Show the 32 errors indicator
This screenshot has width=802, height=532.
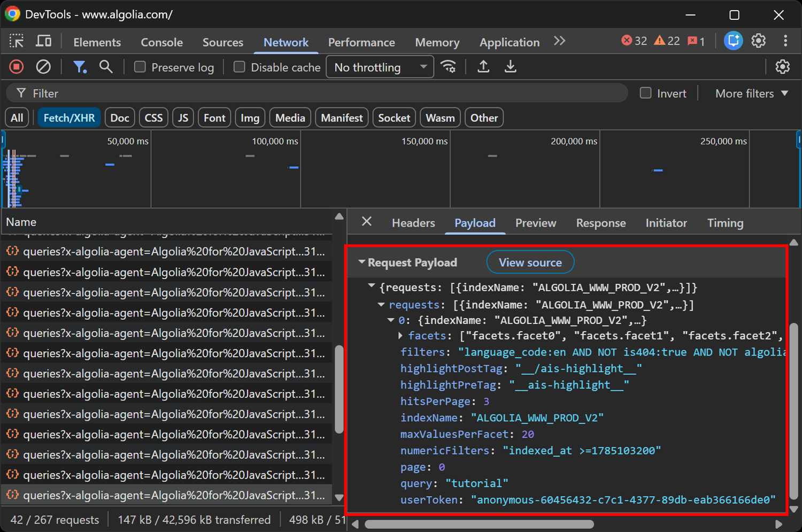coord(634,41)
